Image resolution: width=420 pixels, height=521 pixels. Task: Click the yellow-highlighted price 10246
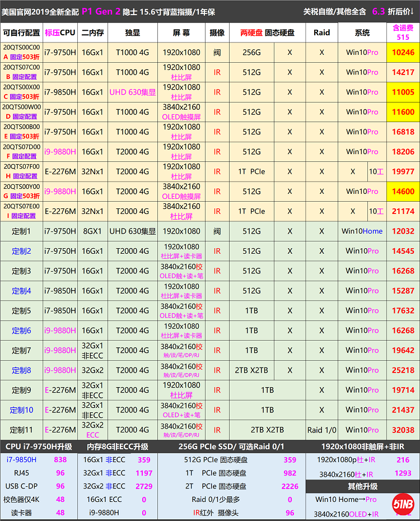click(x=403, y=53)
